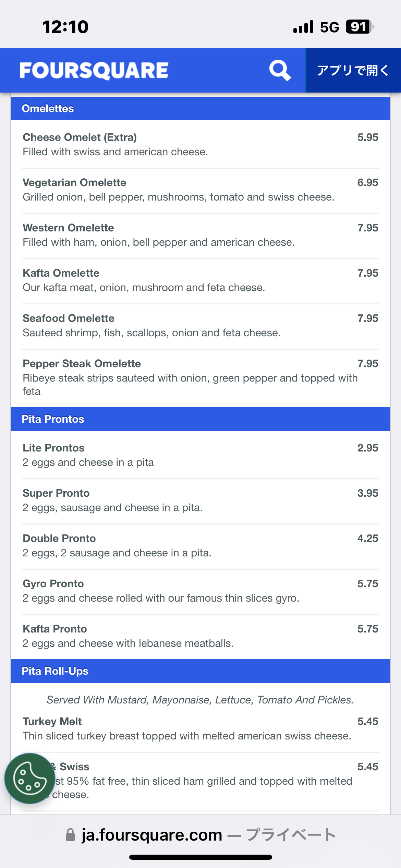This screenshot has height=868, width=401.
Task: Select the Omelettes section header
Action: pos(48,109)
